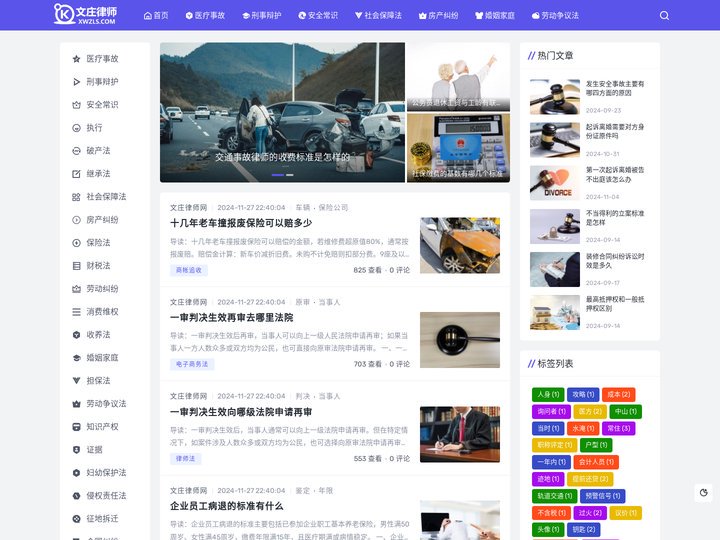Open 社会保障法 in the top navigation

tap(378, 16)
